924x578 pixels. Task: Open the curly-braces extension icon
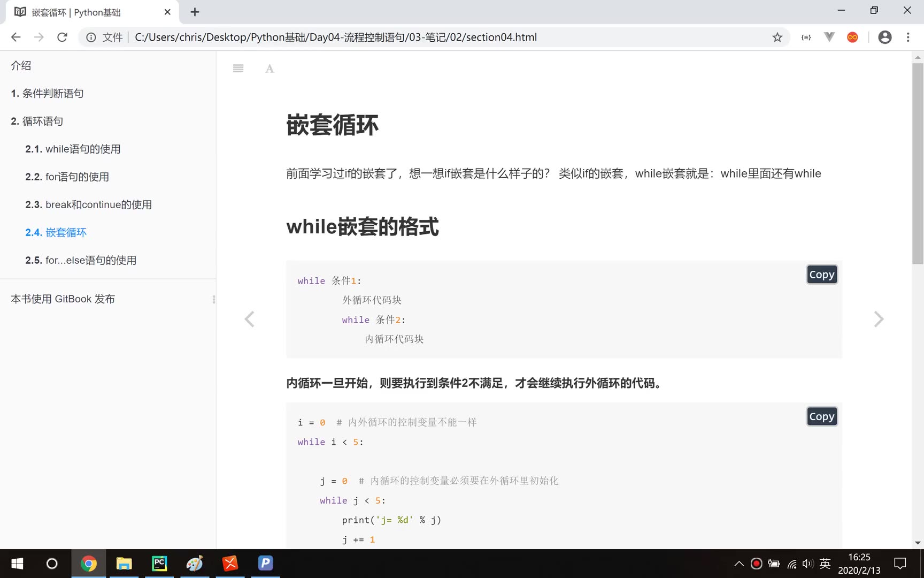click(x=806, y=37)
